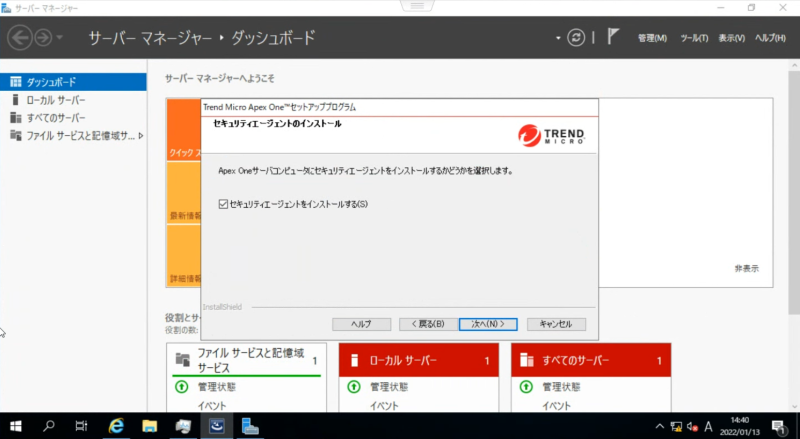800x439 pixels.
Task: Open the 管理(M) menu
Action: coord(652,38)
